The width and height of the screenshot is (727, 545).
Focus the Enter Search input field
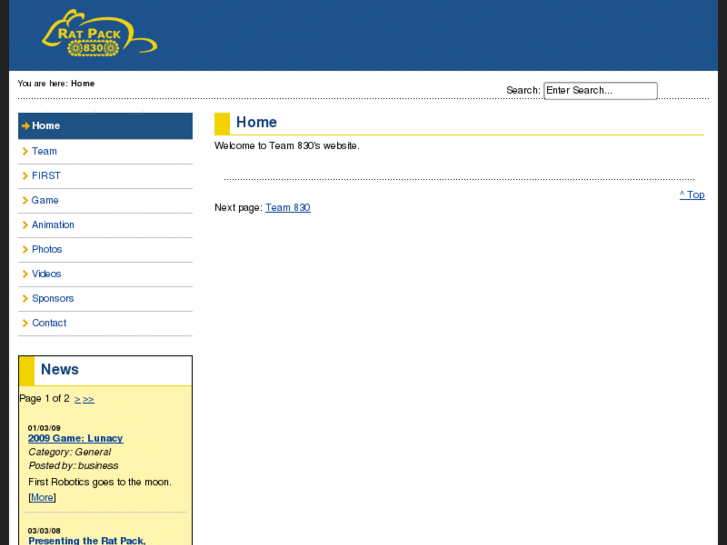[x=600, y=90]
